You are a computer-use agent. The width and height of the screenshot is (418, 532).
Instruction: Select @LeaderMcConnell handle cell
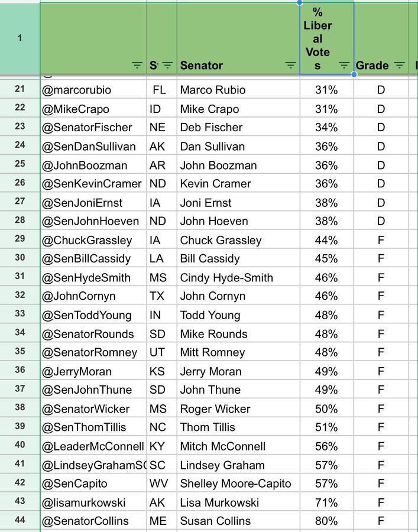point(93,446)
